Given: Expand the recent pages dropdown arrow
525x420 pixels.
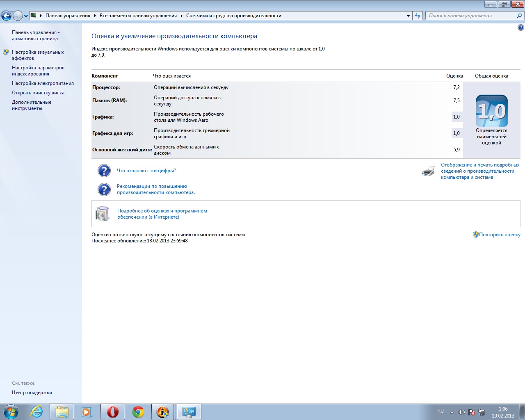Looking at the screenshot, I should click(26, 16).
